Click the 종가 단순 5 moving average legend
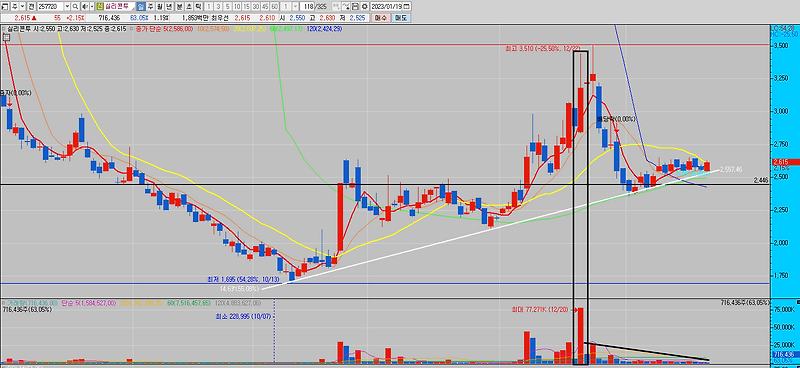The width and height of the screenshot is (800, 368). point(164,29)
